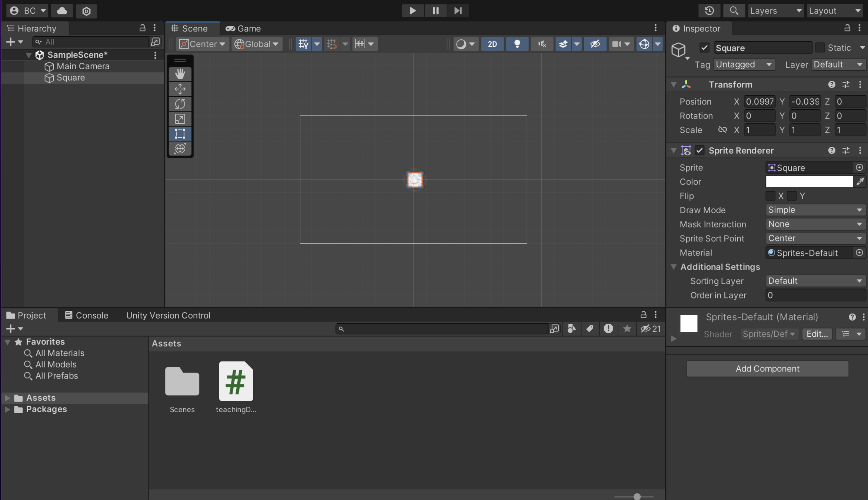
Task: Click the Play button
Action: pos(413,10)
